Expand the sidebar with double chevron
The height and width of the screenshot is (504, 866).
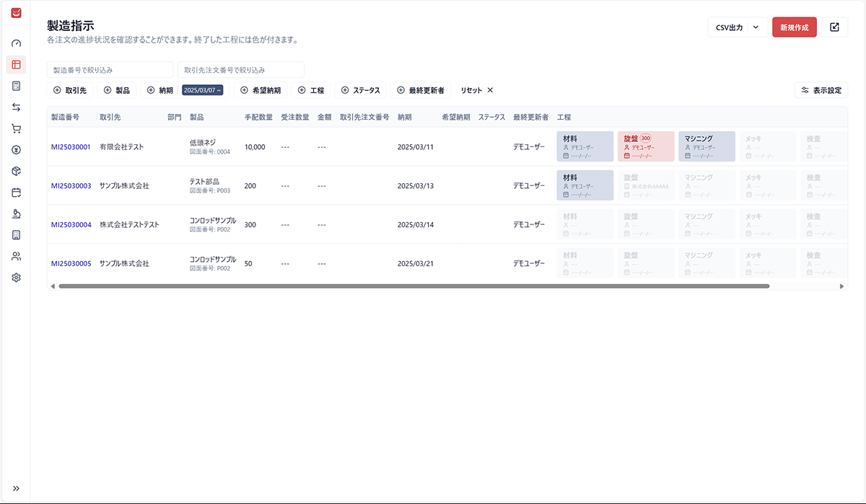click(16, 488)
